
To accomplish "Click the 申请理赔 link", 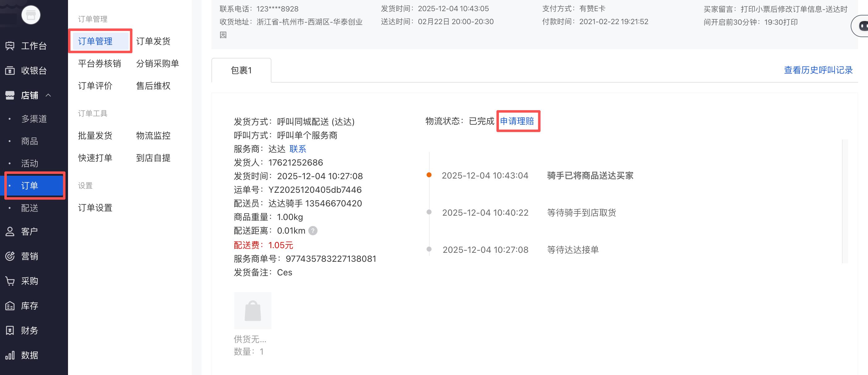I will click(x=517, y=121).
